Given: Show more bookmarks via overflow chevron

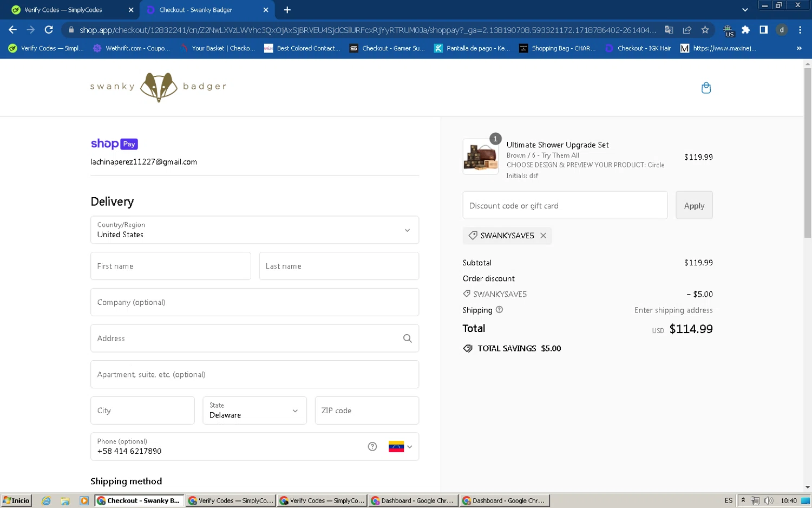Looking at the screenshot, I should coord(799,48).
